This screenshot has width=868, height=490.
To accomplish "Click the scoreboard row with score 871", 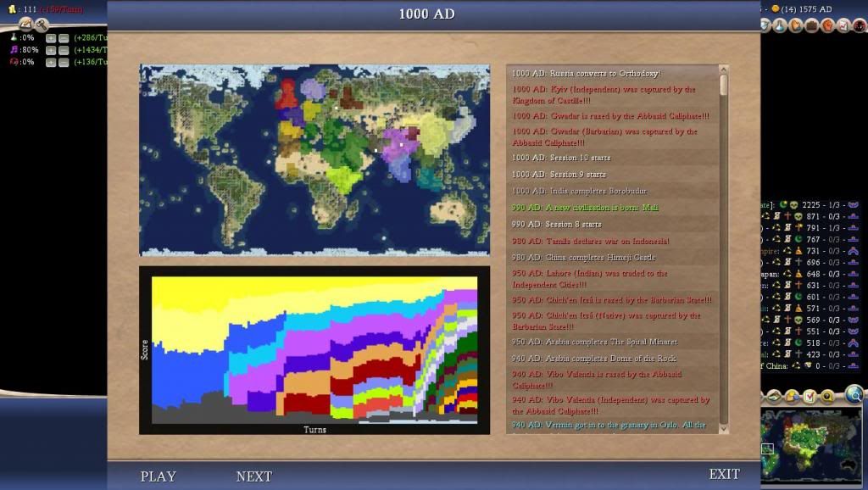I will [x=810, y=216].
